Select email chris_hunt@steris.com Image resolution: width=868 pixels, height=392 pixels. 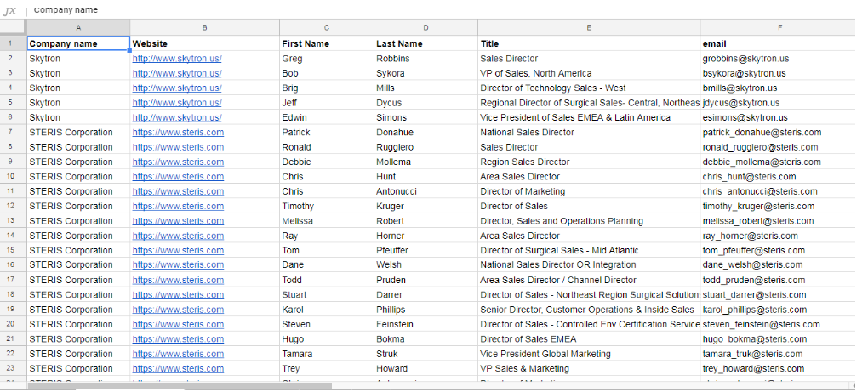click(779, 176)
